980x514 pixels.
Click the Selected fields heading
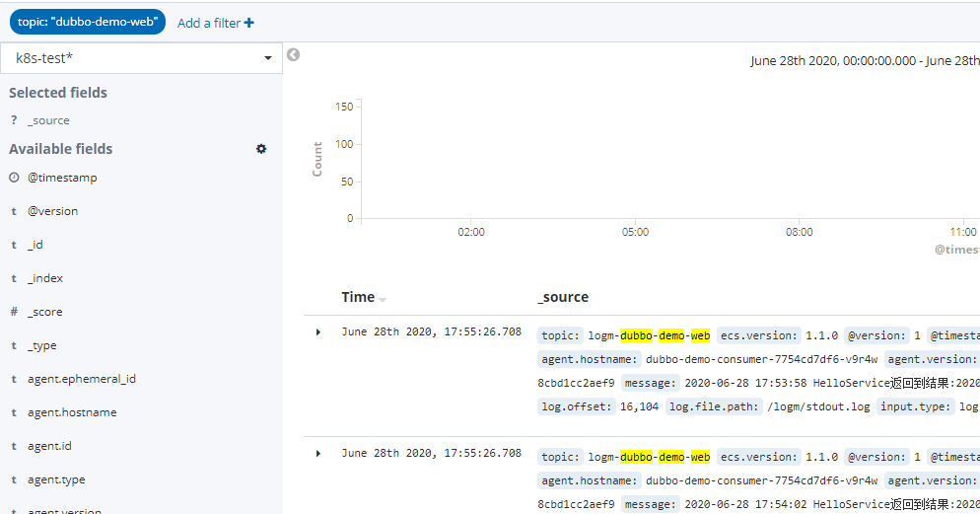57,93
